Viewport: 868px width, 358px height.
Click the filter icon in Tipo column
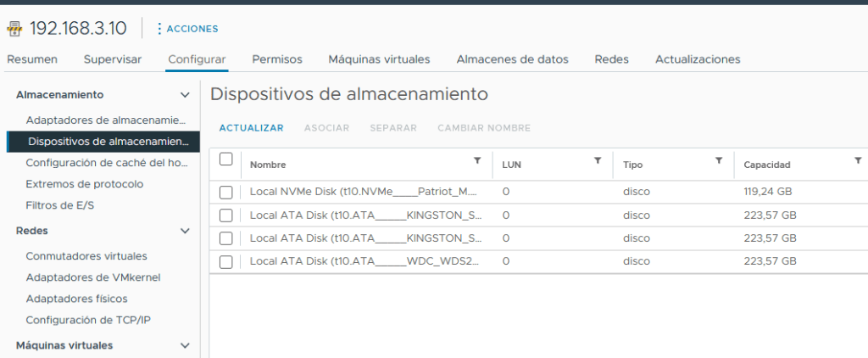point(719,160)
